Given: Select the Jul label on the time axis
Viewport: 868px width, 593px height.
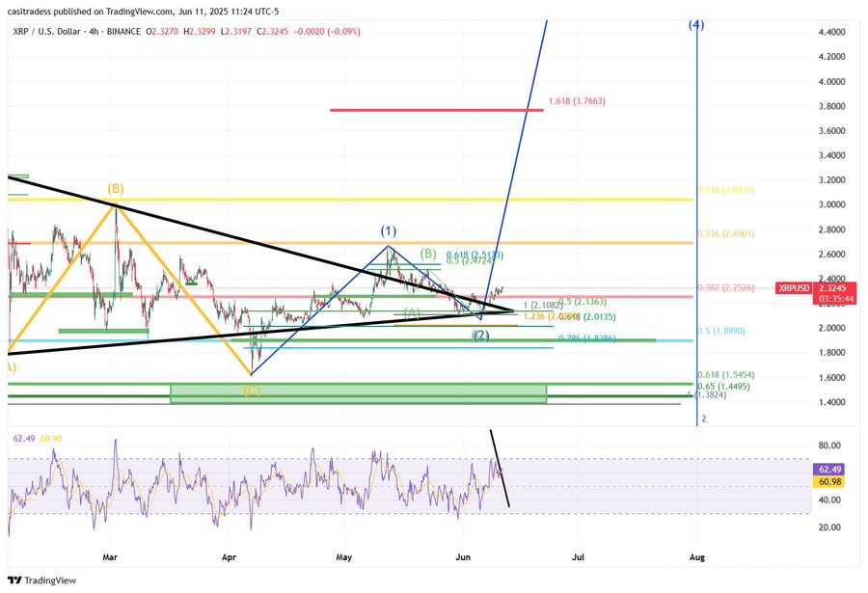Looking at the screenshot, I should click(x=579, y=557).
